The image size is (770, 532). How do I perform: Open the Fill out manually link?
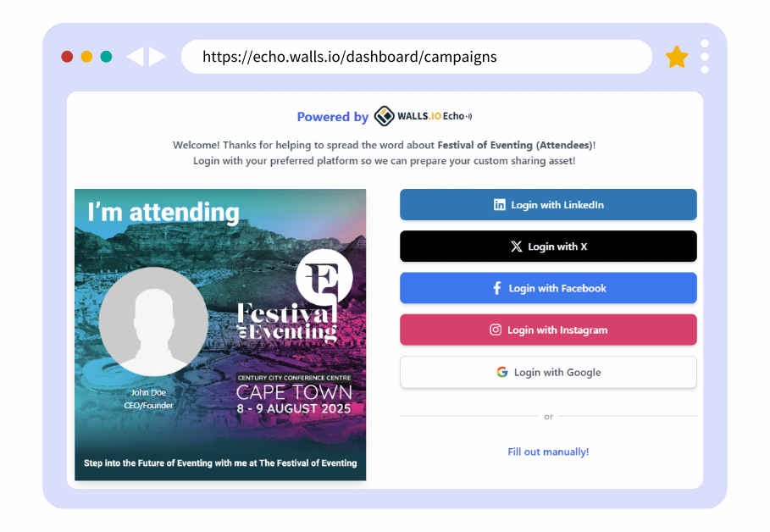548,452
